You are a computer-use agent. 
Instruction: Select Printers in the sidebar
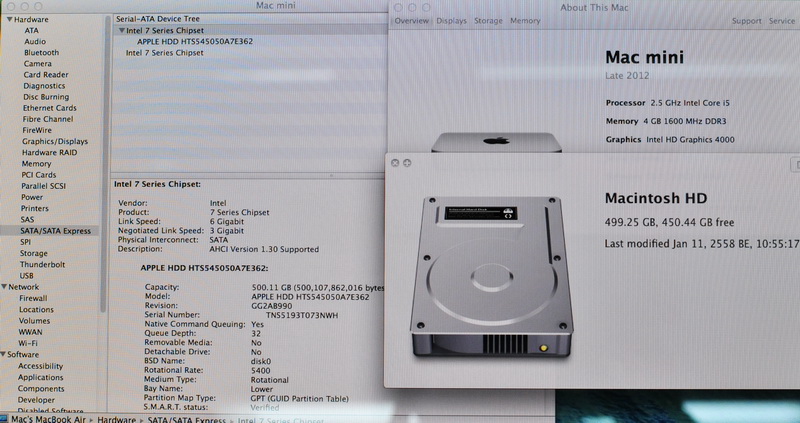[35, 209]
